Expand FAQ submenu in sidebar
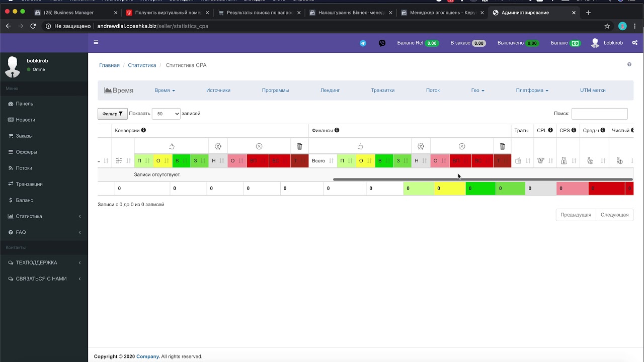Viewport: 644px width, 362px height. [x=44, y=232]
